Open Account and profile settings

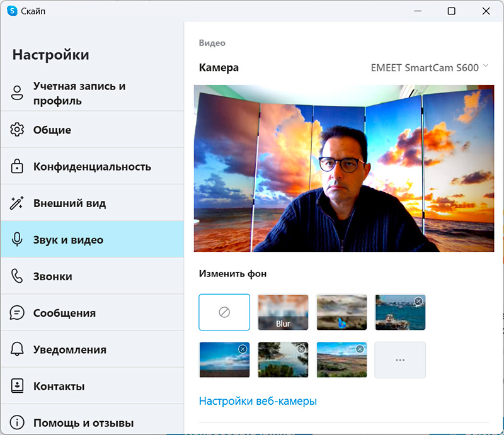tap(79, 93)
